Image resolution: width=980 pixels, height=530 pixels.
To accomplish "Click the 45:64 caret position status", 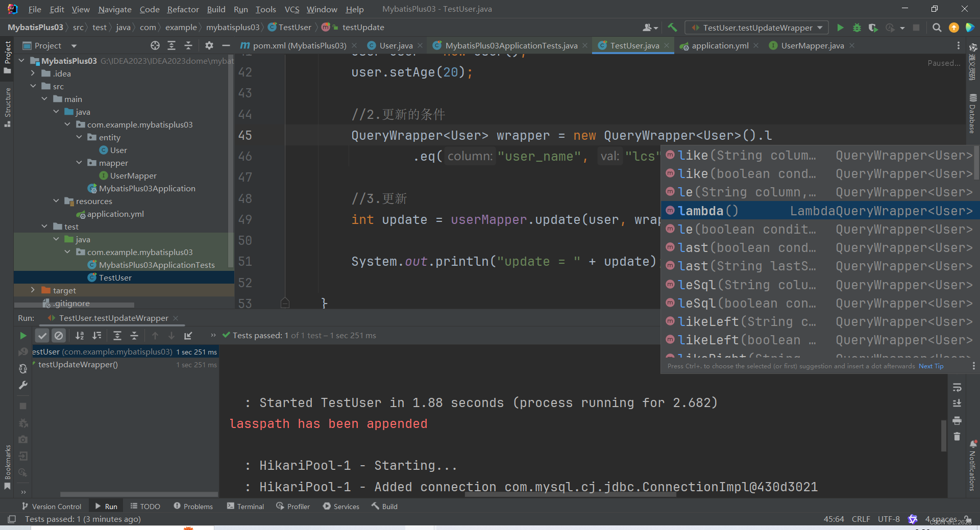I will point(834,519).
